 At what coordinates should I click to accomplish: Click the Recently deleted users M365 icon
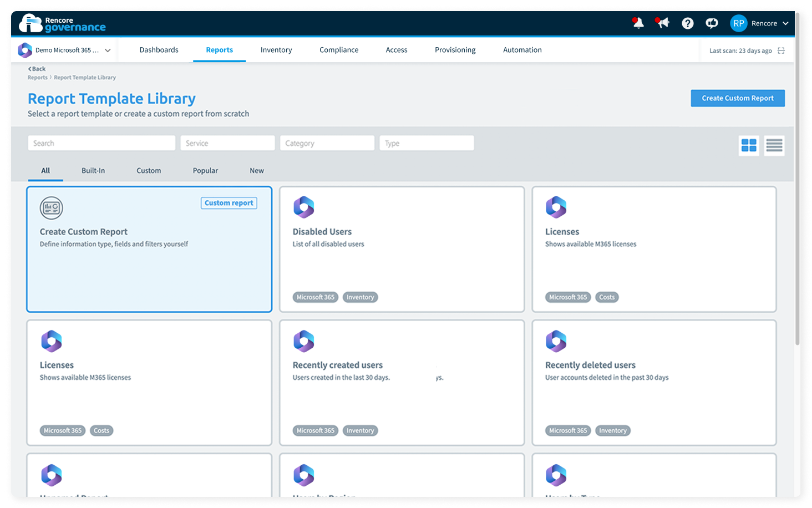[556, 341]
